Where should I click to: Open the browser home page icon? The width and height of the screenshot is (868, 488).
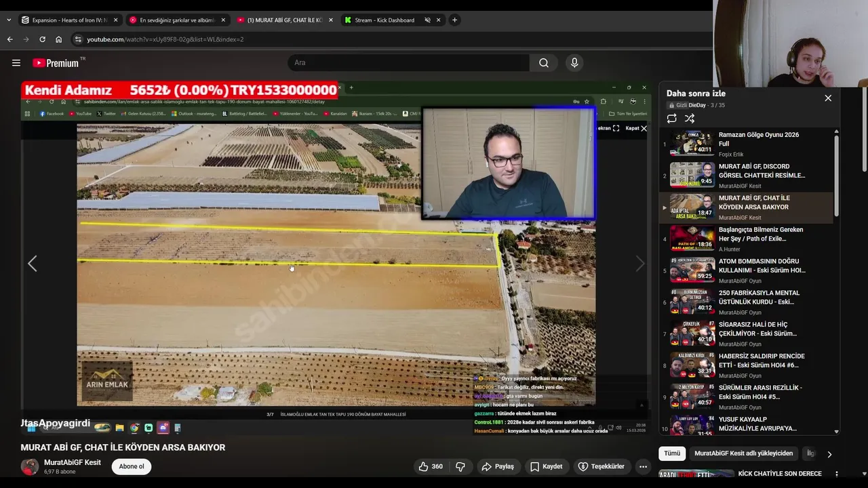point(58,39)
